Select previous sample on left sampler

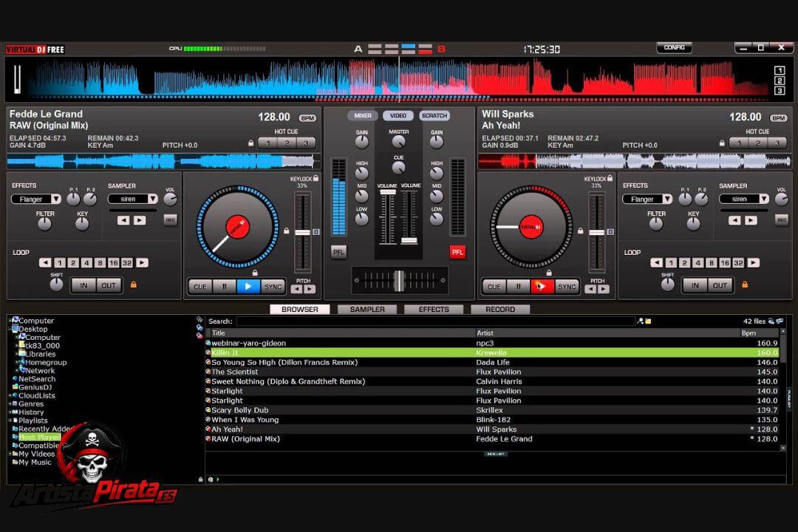[123, 220]
